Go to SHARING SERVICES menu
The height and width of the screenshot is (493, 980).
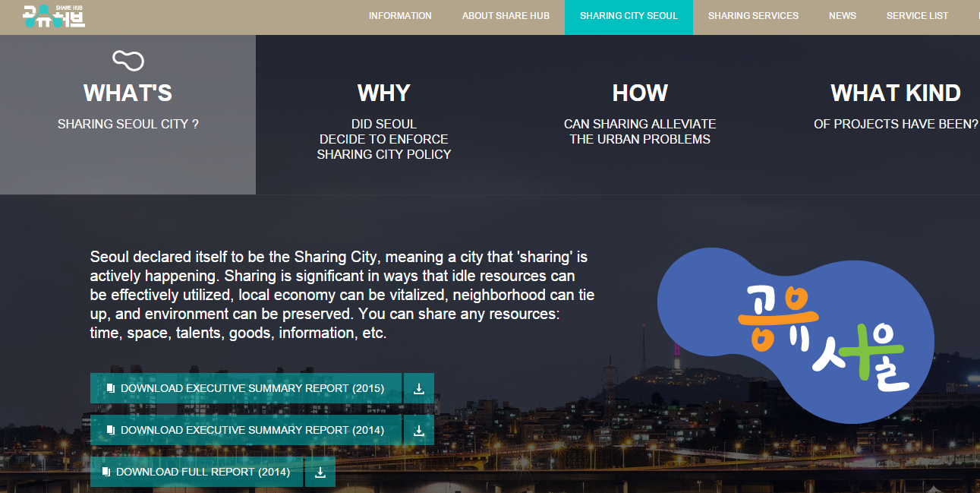[x=753, y=16]
